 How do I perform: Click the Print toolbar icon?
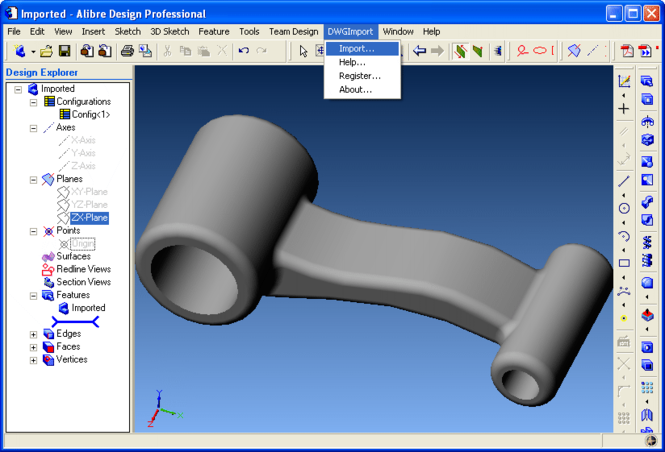click(128, 51)
